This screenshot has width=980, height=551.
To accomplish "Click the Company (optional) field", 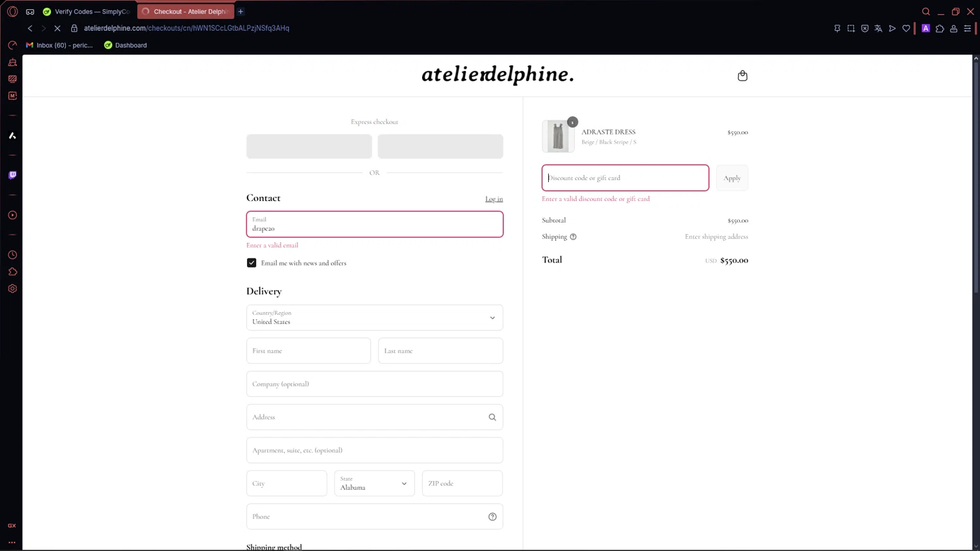I will pos(374,384).
